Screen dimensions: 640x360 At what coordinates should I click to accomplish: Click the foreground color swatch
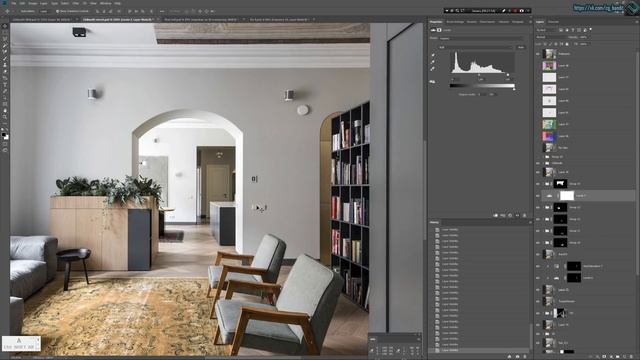4,134
